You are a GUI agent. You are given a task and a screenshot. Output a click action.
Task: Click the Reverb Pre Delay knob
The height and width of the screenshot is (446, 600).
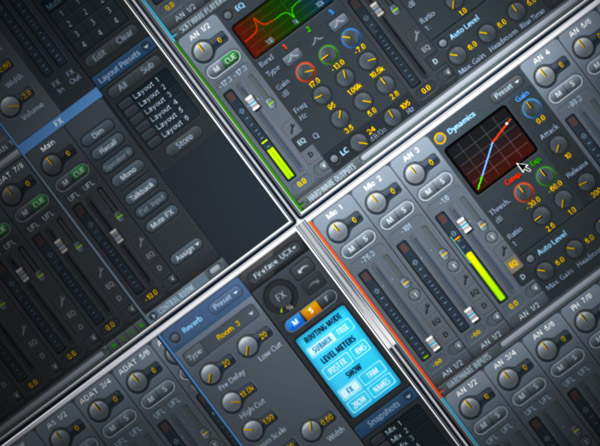(210, 373)
